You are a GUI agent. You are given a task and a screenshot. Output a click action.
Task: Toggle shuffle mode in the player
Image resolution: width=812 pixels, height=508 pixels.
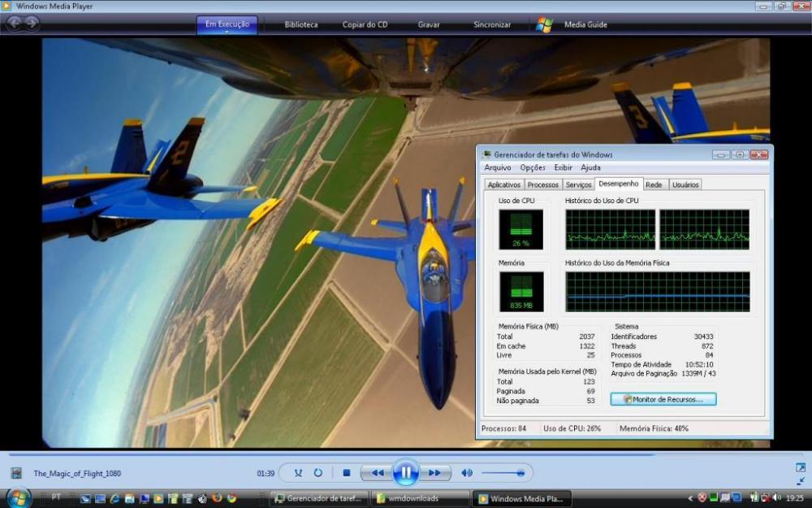298,472
